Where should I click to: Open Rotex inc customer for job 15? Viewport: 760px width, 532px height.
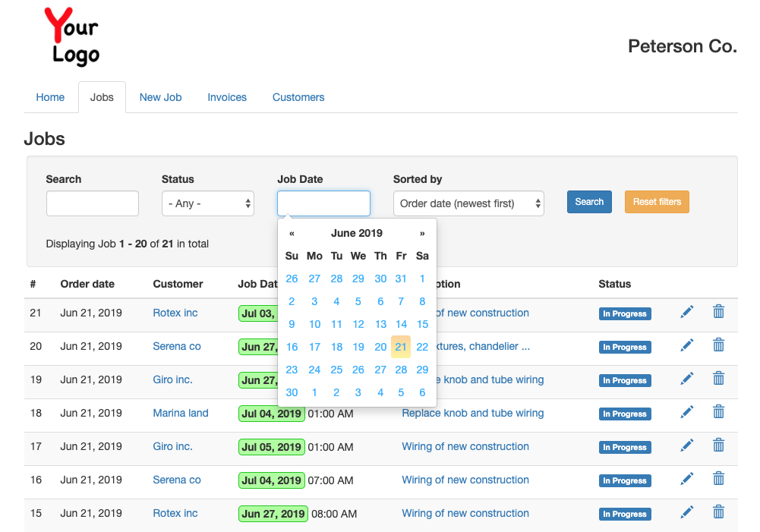point(175,514)
